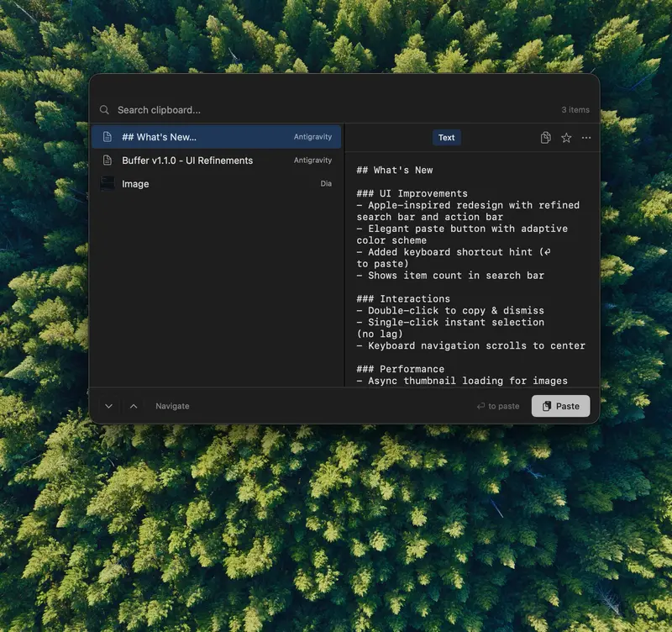Click the "3 items" count label
The width and height of the screenshot is (672, 632).
575,110
